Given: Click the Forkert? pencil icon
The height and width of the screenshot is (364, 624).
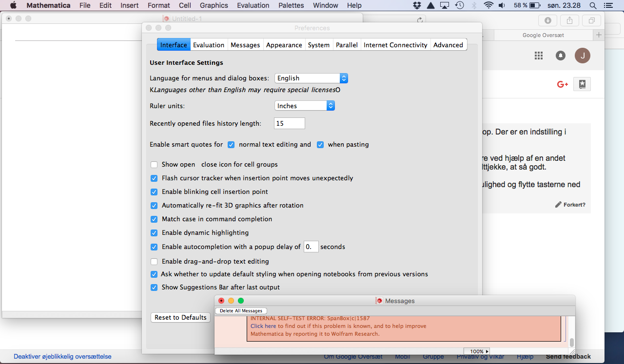Looking at the screenshot, I should click(559, 205).
